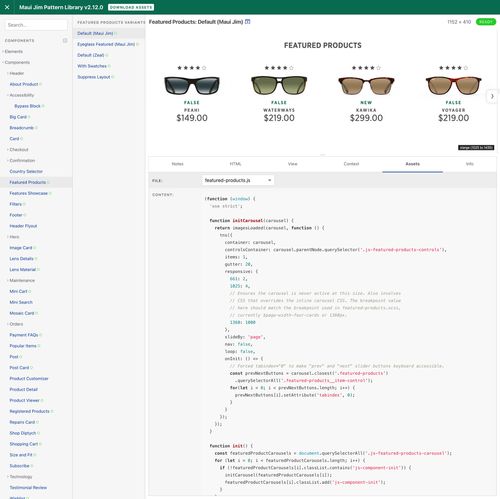Screen dimensions: 500x499
Task: Open the About Product component
Action: [x=24, y=84]
